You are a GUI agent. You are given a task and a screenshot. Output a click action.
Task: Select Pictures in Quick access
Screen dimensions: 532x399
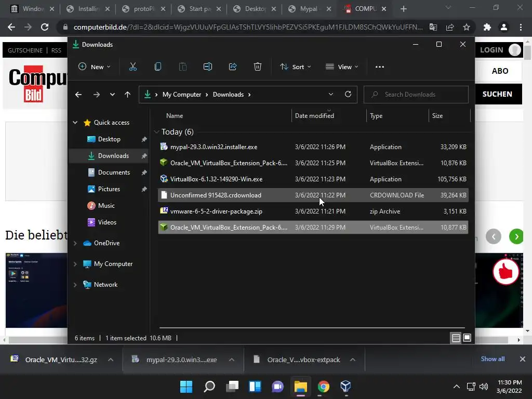click(x=109, y=189)
